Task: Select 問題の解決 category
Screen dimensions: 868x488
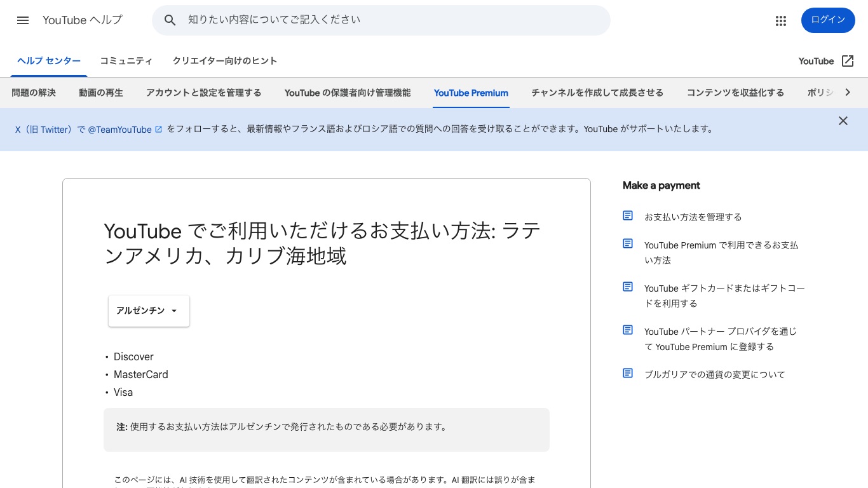Action: (x=34, y=93)
